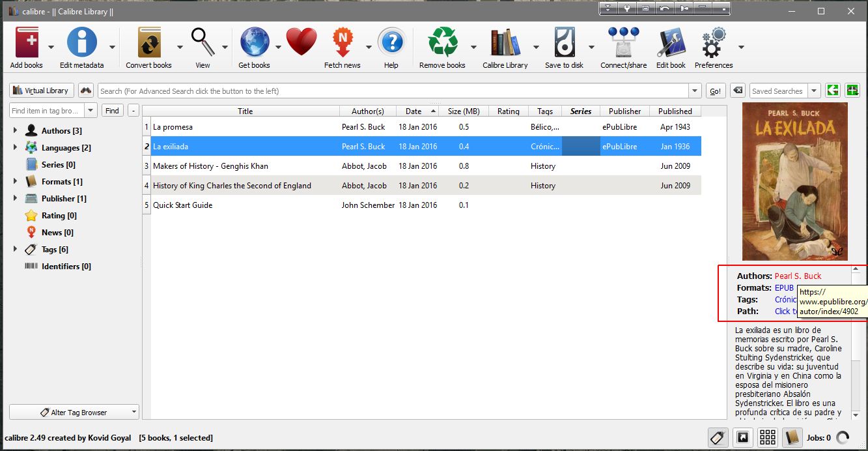Open Remove books dropdown arrow
868x451 pixels.
(473, 47)
